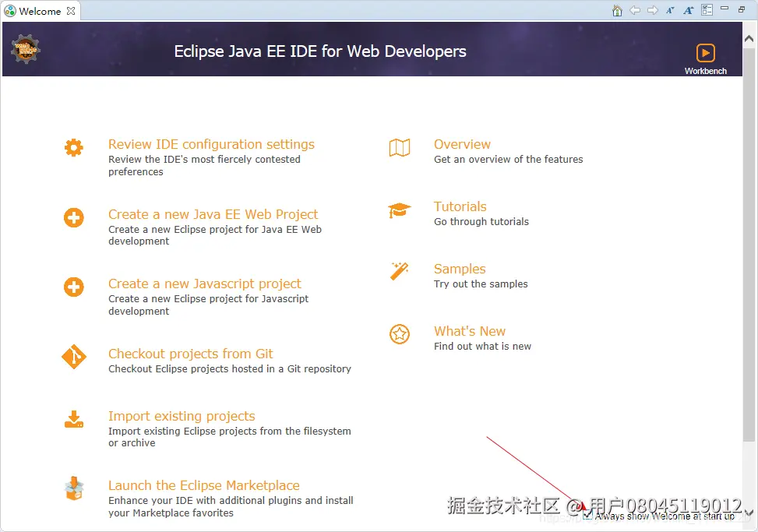758x532 pixels.
Task: Open Create a new Java EE Web Project
Action: click(x=213, y=214)
